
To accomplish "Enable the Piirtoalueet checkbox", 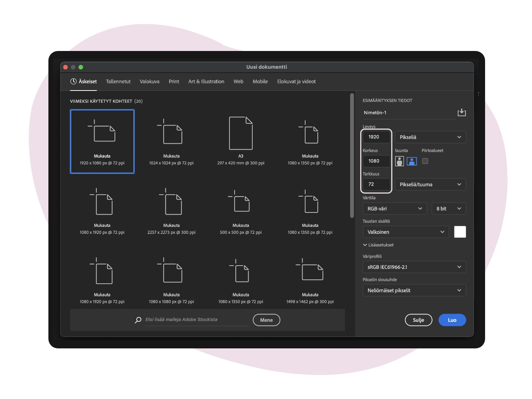I will (425, 161).
